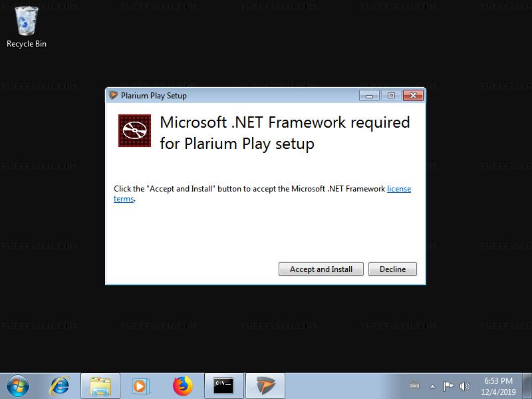The width and height of the screenshot is (532, 399).
Task: Click the volume speaker tray icon
Action: 464,386
